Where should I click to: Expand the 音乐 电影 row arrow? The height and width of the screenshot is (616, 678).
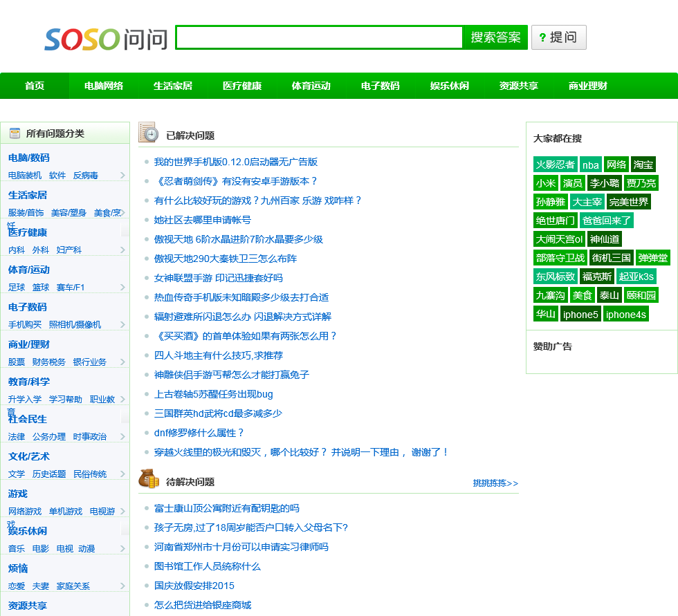coord(123,549)
